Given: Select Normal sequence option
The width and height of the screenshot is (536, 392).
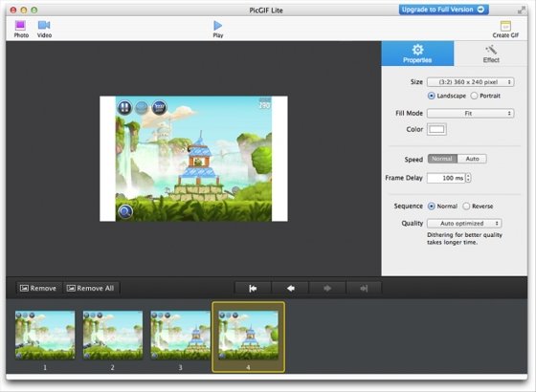Looking at the screenshot, I should click(x=432, y=207).
